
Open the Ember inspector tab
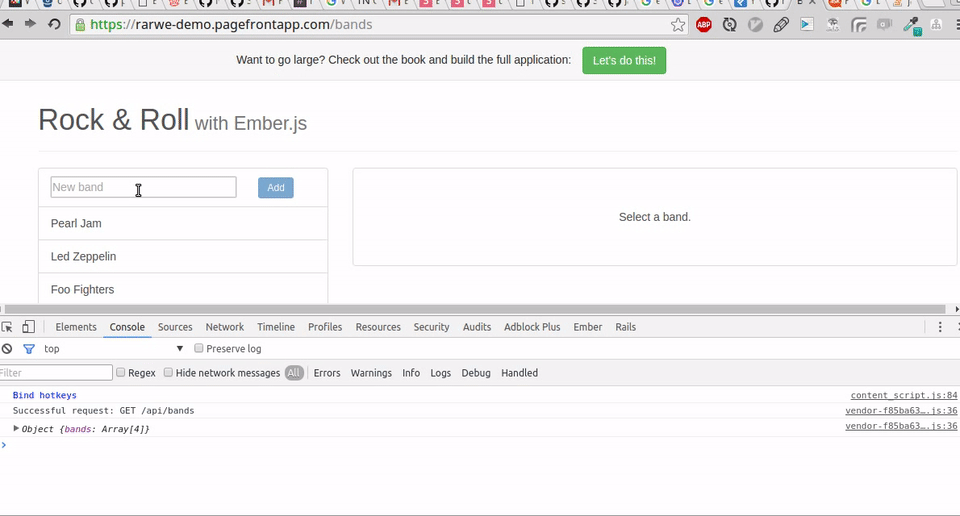(588, 327)
